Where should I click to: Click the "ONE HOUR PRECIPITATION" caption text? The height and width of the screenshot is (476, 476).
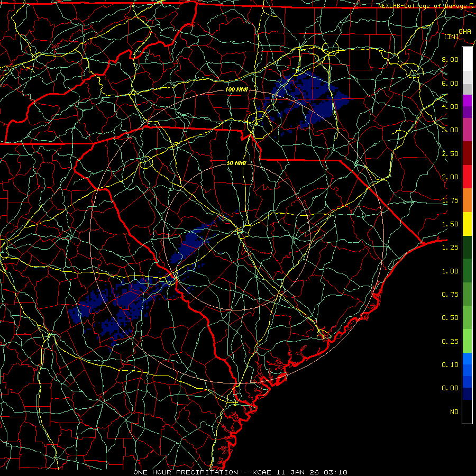pos(186,472)
